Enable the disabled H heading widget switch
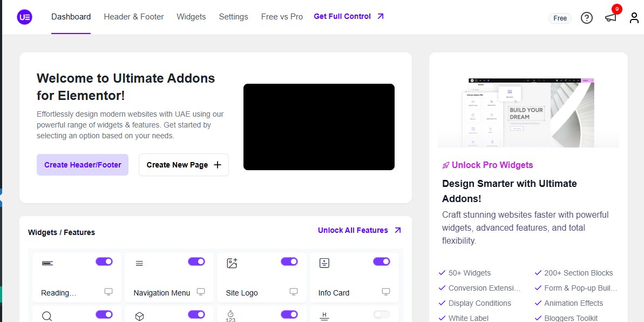The width and height of the screenshot is (644, 322). pos(382,314)
